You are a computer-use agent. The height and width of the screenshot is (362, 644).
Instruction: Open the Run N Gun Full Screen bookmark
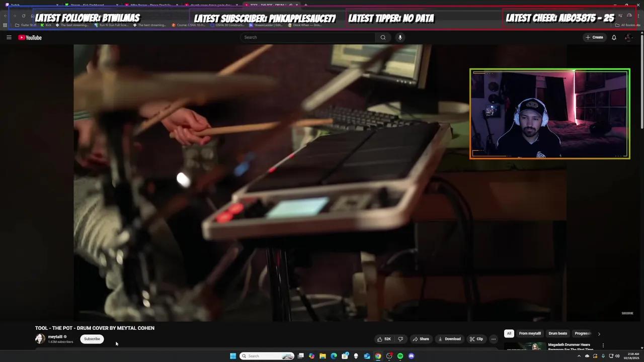111,25
